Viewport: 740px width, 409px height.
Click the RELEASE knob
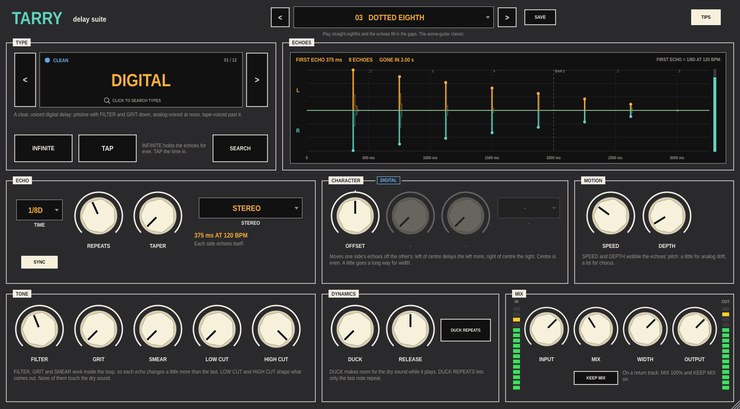coord(410,329)
